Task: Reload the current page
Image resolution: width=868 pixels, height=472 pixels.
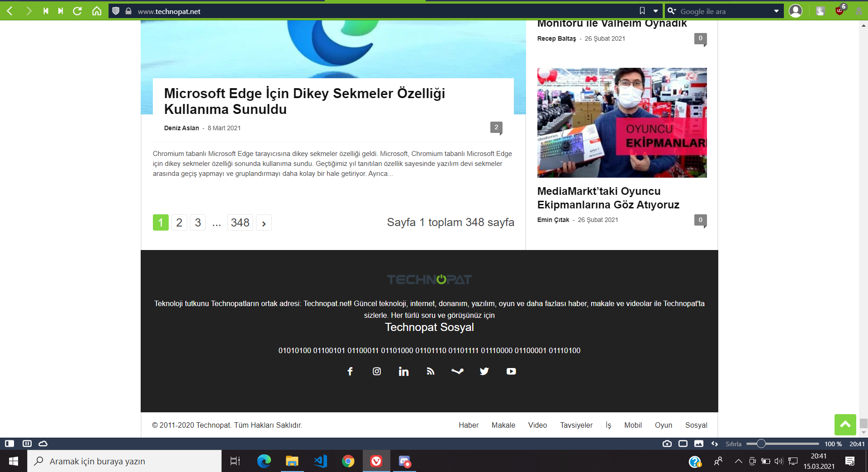Action: click(78, 11)
